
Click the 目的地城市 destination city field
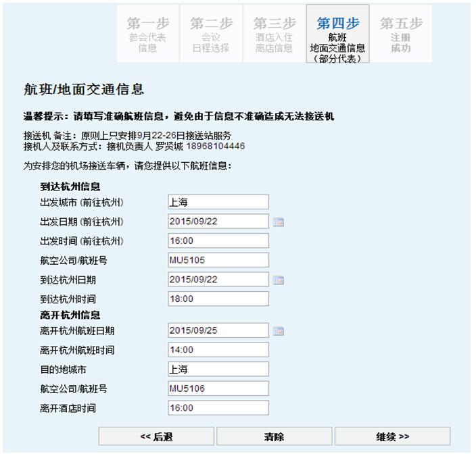[218, 370]
